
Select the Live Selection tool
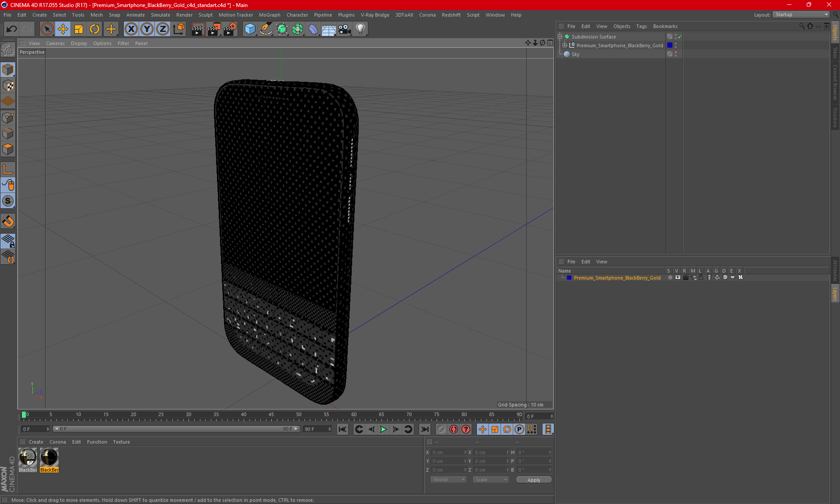point(47,29)
